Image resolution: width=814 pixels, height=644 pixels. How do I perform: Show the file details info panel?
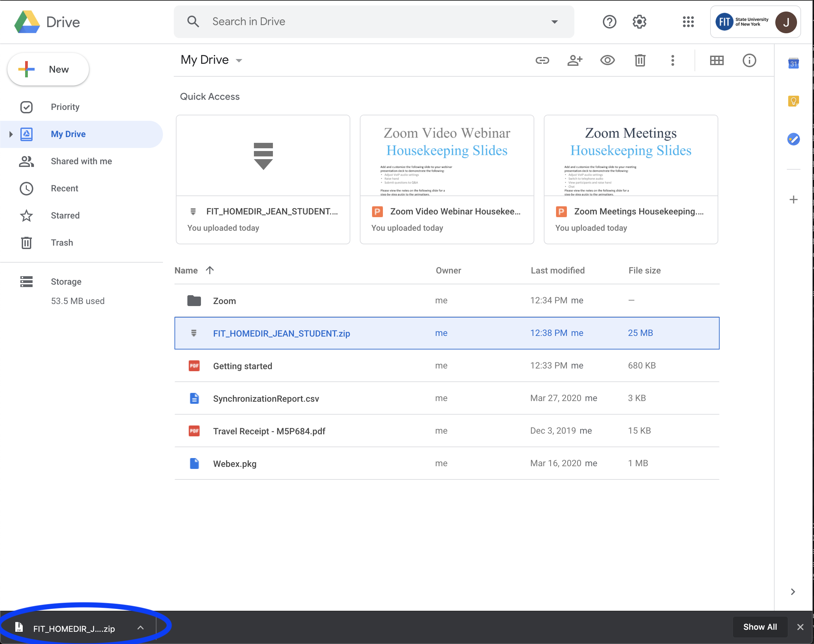749,60
